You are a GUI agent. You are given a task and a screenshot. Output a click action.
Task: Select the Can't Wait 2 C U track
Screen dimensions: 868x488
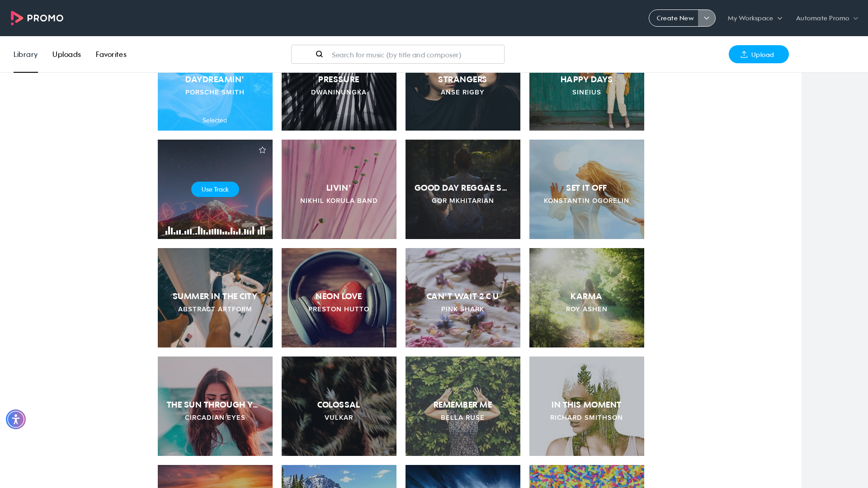463,298
